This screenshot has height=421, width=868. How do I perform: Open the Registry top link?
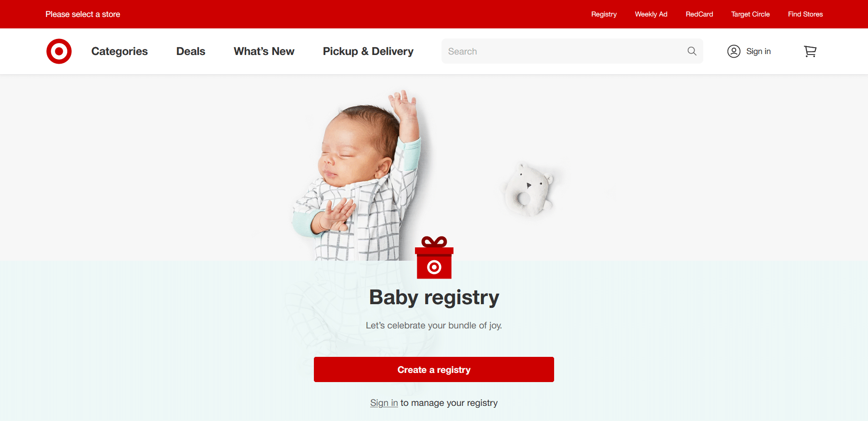tap(604, 14)
